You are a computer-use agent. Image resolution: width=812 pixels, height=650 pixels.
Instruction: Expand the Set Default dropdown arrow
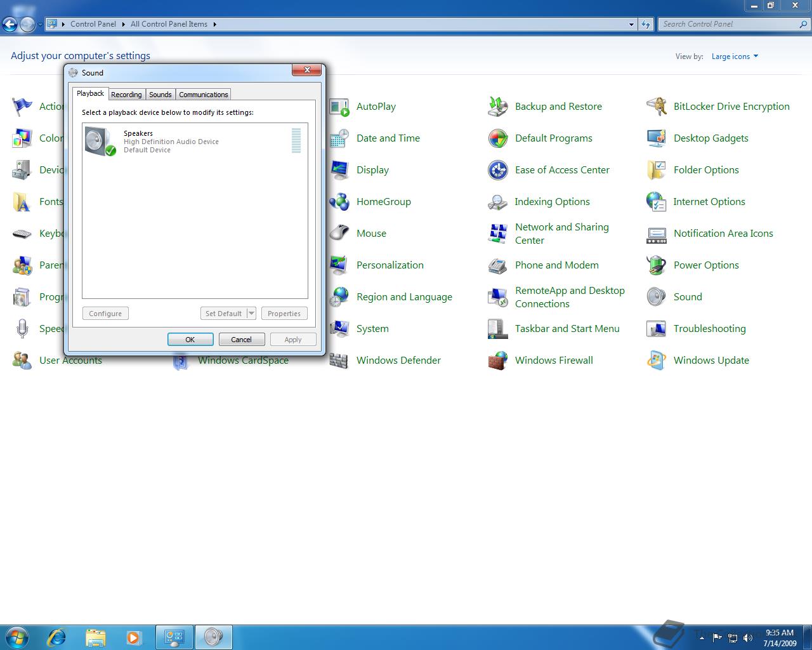pyautogui.click(x=251, y=314)
